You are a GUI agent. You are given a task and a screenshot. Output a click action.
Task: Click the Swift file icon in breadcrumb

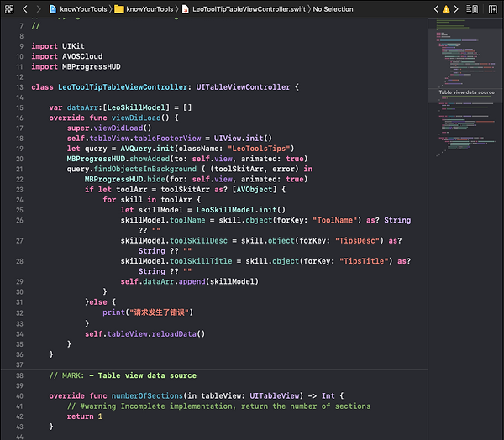(186, 9)
